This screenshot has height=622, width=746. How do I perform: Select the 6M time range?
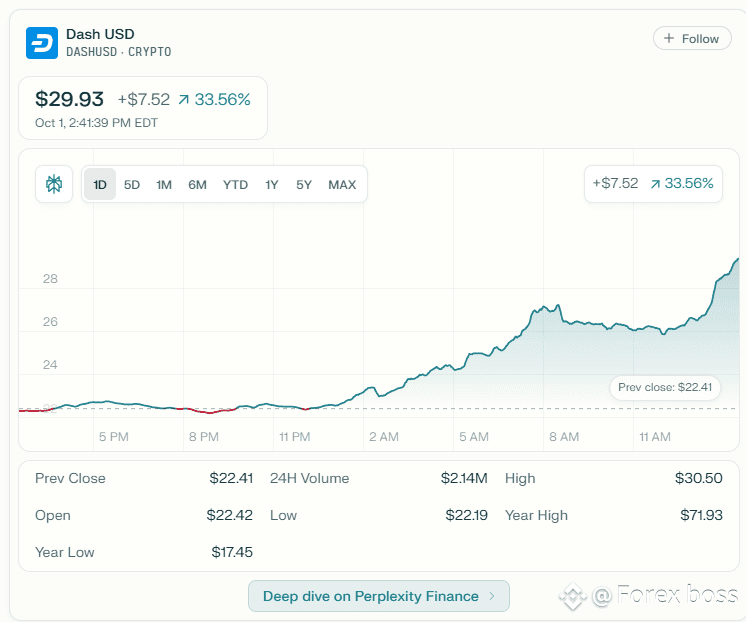(197, 184)
